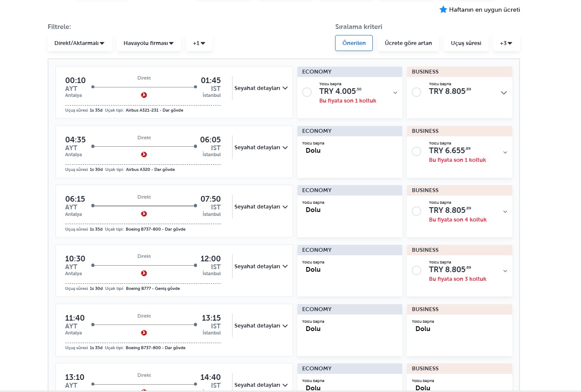Select Business radio for 06:15 flight
This screenshot has height=392, width=581.
coord(416,211)
